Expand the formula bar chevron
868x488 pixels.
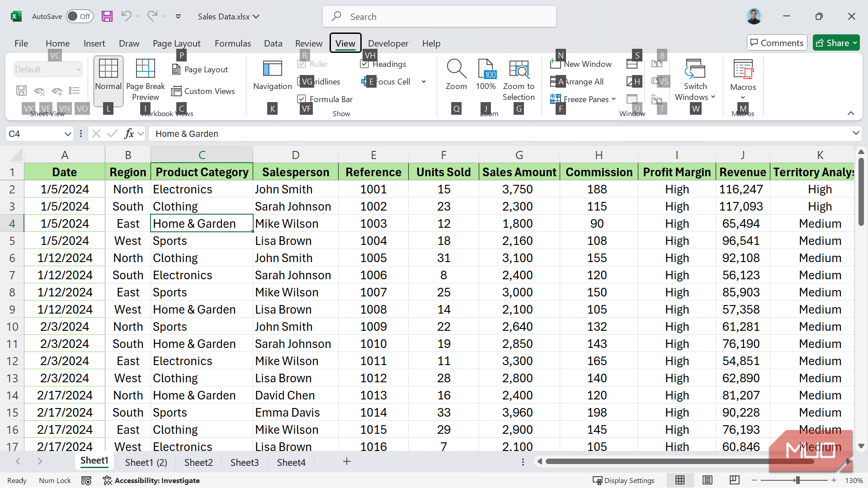coord(855,133)
